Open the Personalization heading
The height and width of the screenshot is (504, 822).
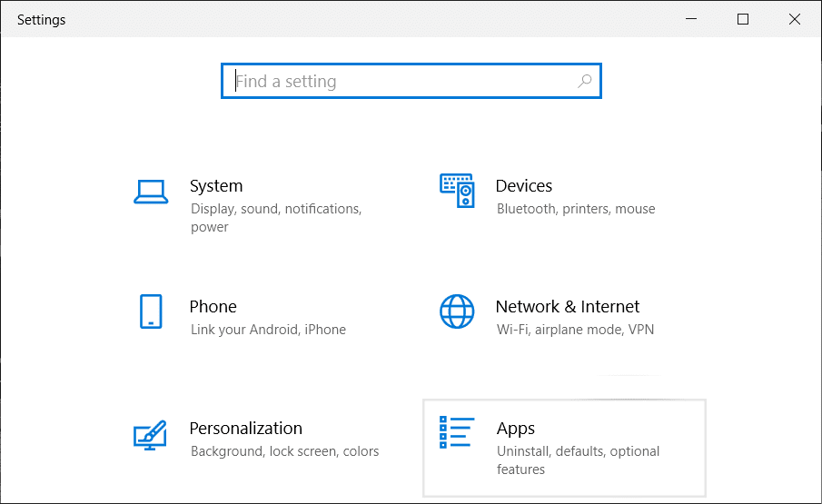click(x=246, y=429)
